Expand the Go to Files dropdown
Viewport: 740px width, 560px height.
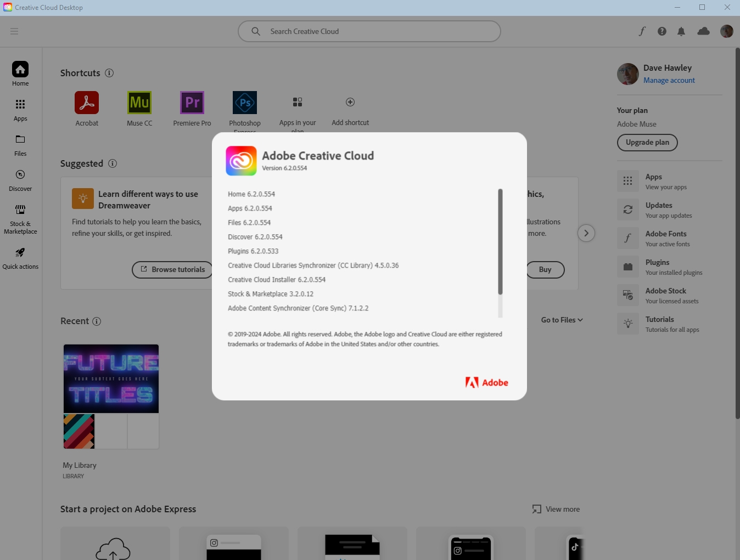(x=561, y=320)
